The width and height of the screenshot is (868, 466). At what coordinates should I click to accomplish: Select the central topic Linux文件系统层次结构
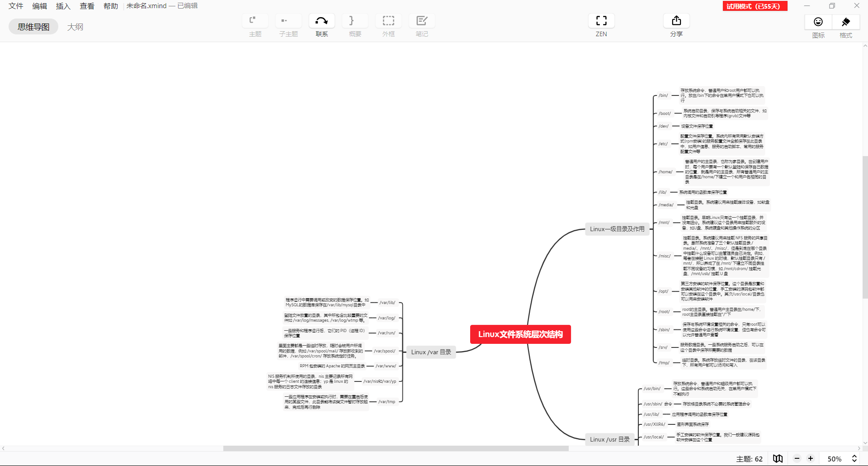pos(520,334)
